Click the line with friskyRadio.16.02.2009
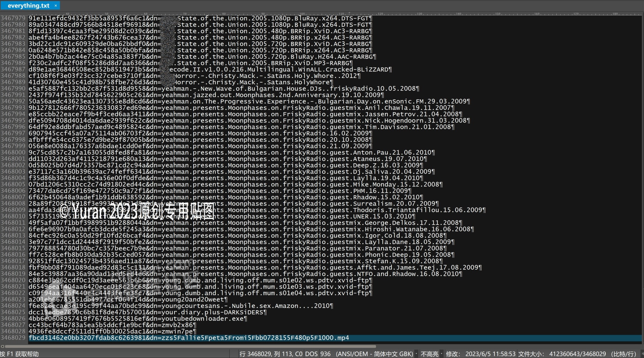 pyautogui.click(x=200, y=133)
